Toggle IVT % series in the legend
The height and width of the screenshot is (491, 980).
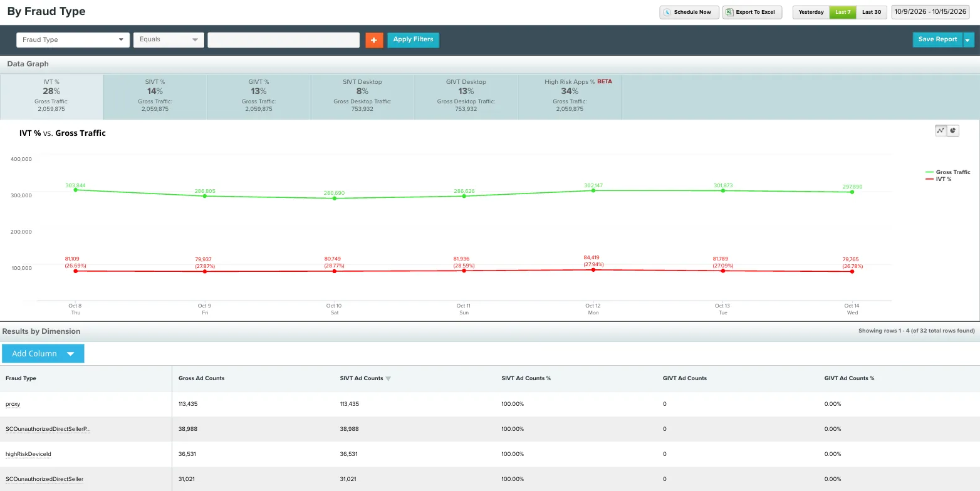click(939, 179)
